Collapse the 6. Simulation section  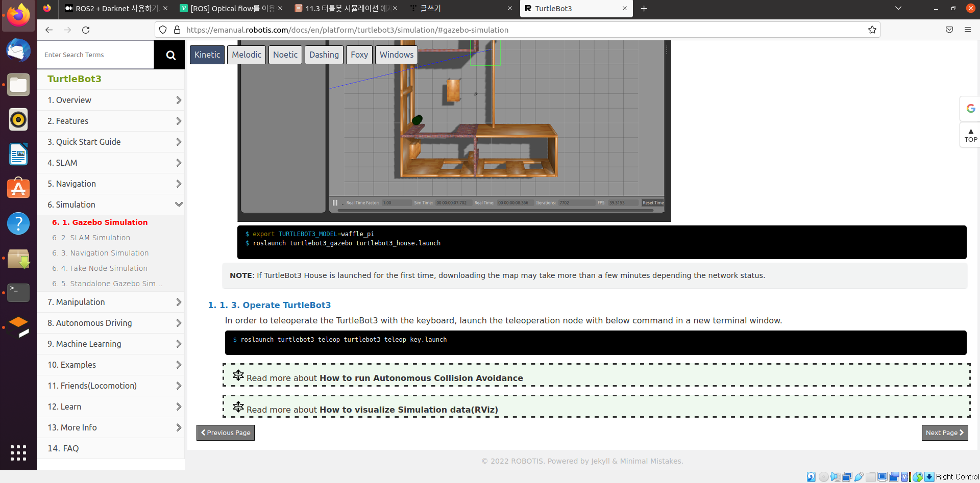click(111, 205)
